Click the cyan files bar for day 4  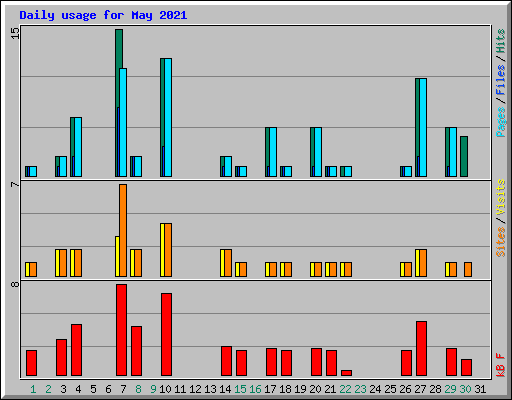78,147
